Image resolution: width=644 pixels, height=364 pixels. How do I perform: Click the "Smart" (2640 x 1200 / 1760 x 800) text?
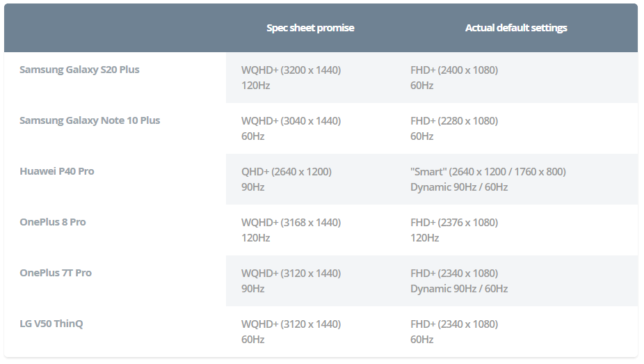(x=488, y=172)
